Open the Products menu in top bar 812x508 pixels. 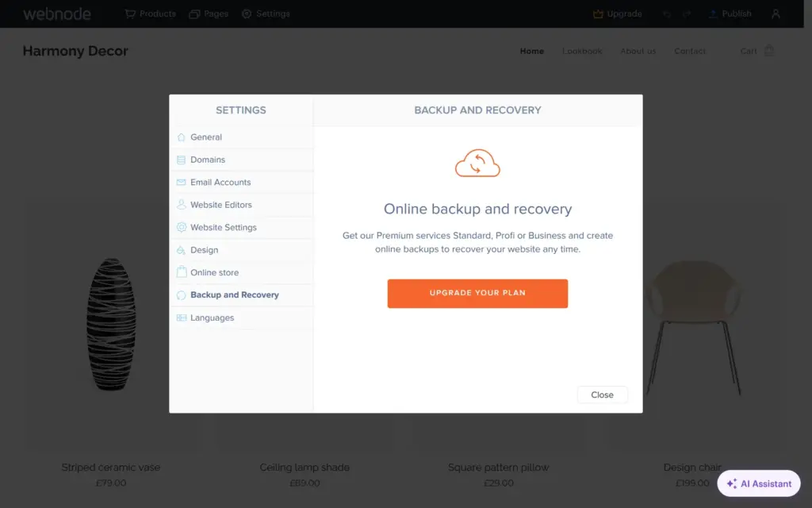[x=150, y=14]
